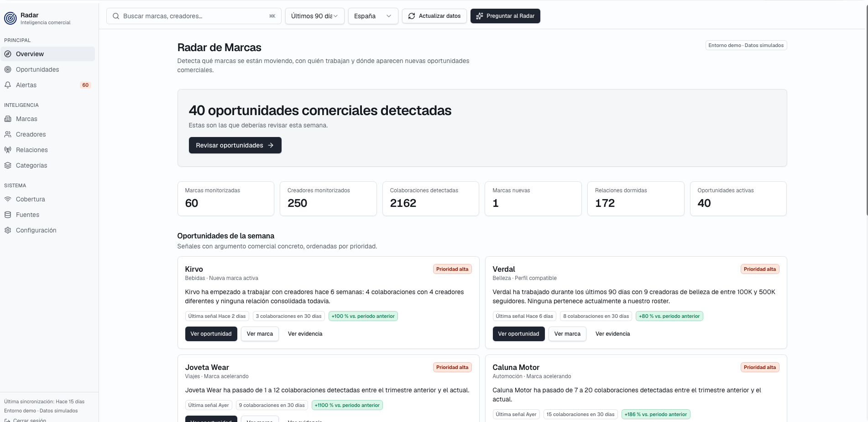Open the Últimos 90 días dropdown
The image size is (868, 422).
pyautogui.click(x=315, y=16)
